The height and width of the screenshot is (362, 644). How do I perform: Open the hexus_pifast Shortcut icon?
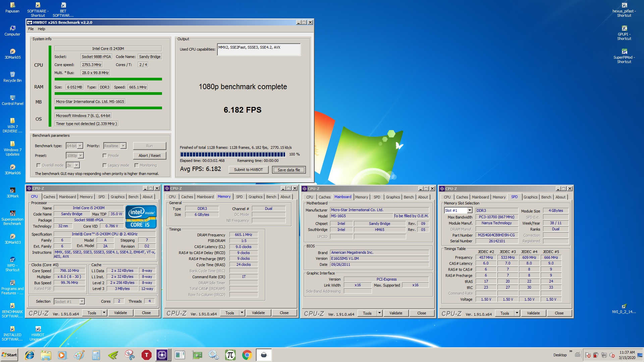point(624,9)
